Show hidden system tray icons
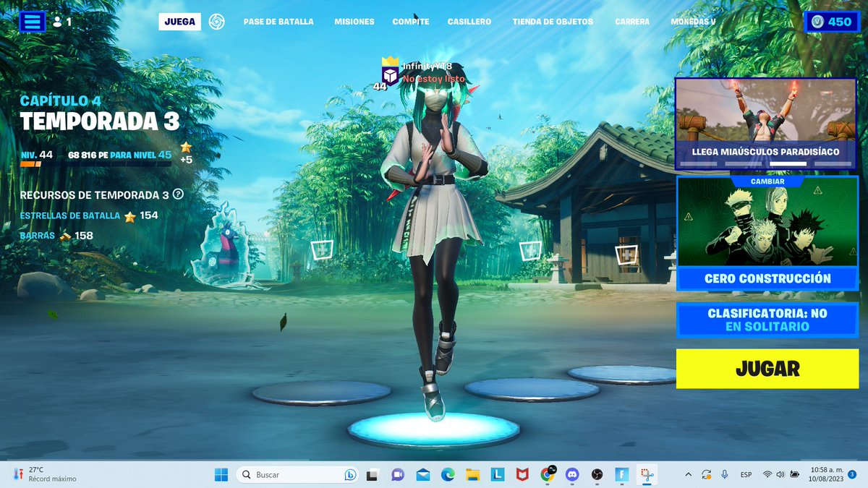The width and height of the screenshot is (868, 488). tap(688, 475)
